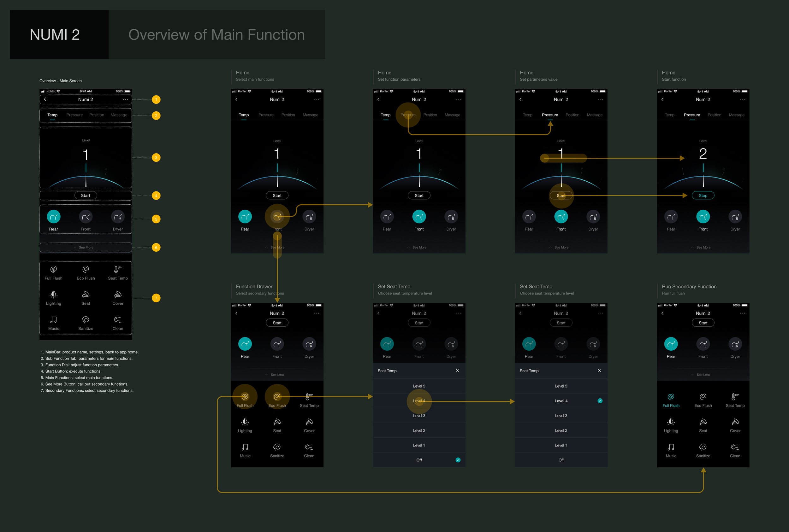Tap Start button in Function Drawer screen
This screenshot has height=532, width=789.
coord(277,323)
